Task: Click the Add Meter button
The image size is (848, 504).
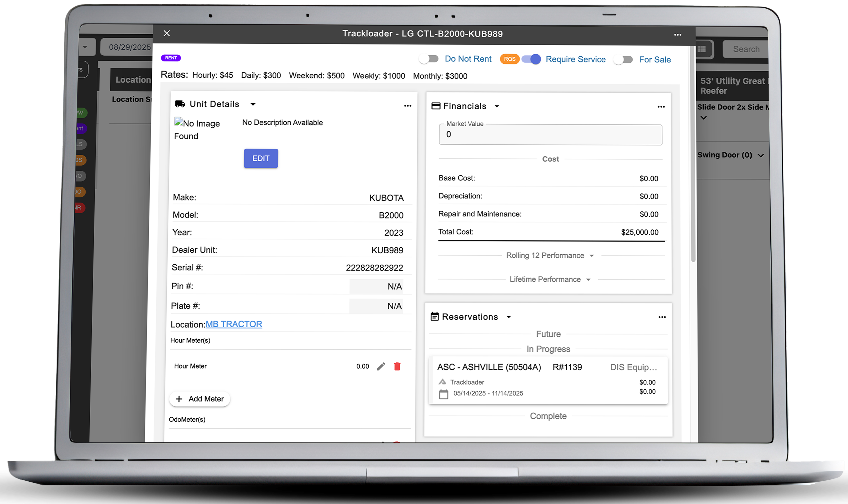Action: pyautogui.click(x=199, y=399)
